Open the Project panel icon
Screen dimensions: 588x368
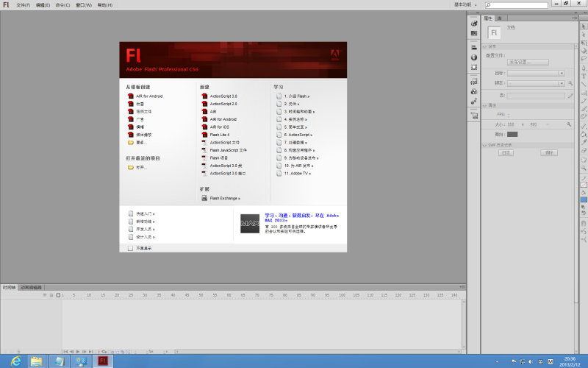tap(474, 116)
